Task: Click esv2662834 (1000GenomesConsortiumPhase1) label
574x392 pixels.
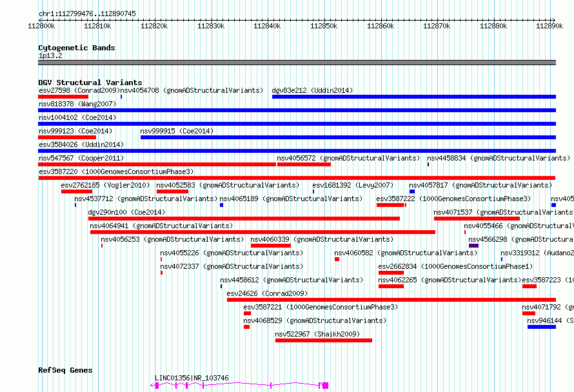Action: [455, 266]
